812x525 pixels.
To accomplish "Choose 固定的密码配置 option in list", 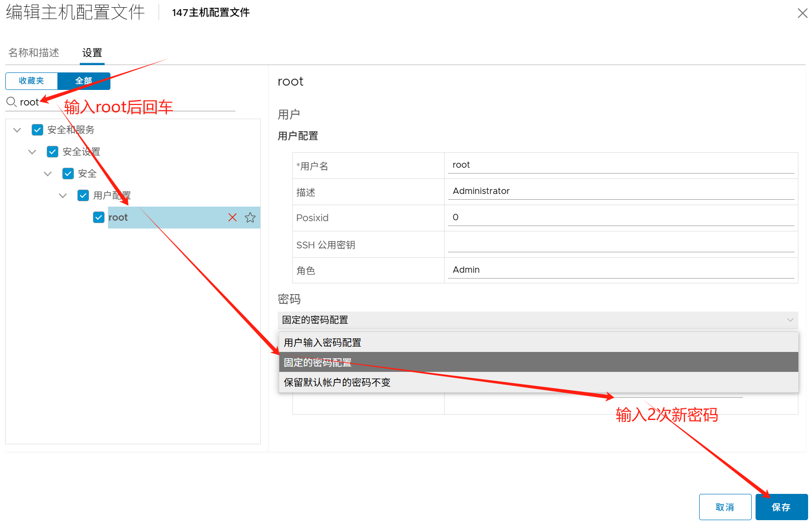I will 539,362.
